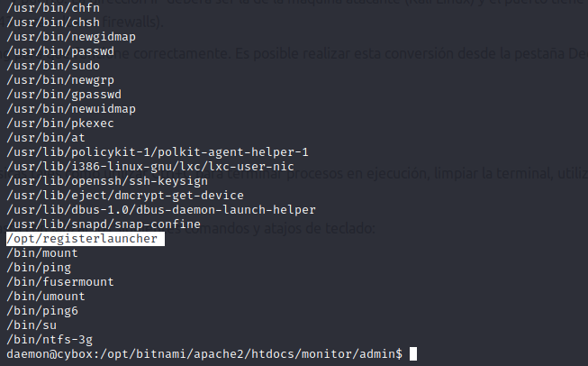Click the terminal cursor block after the prompt
The height and width of the screenshot is (366, 588).
412,355
